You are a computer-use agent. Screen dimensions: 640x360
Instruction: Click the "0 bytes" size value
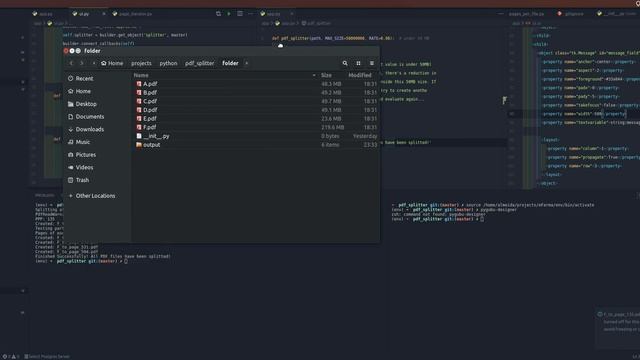pos(330,136)
